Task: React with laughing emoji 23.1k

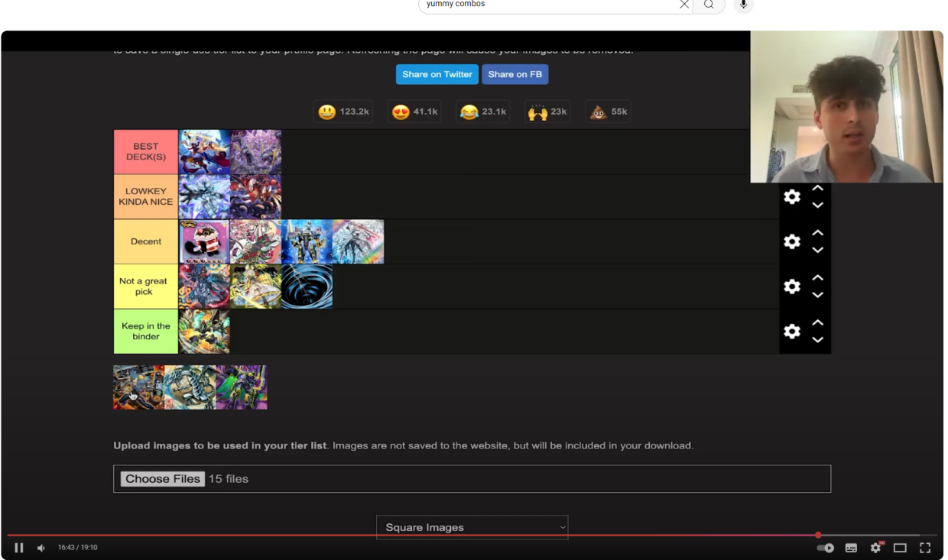Action: [483, 112]
